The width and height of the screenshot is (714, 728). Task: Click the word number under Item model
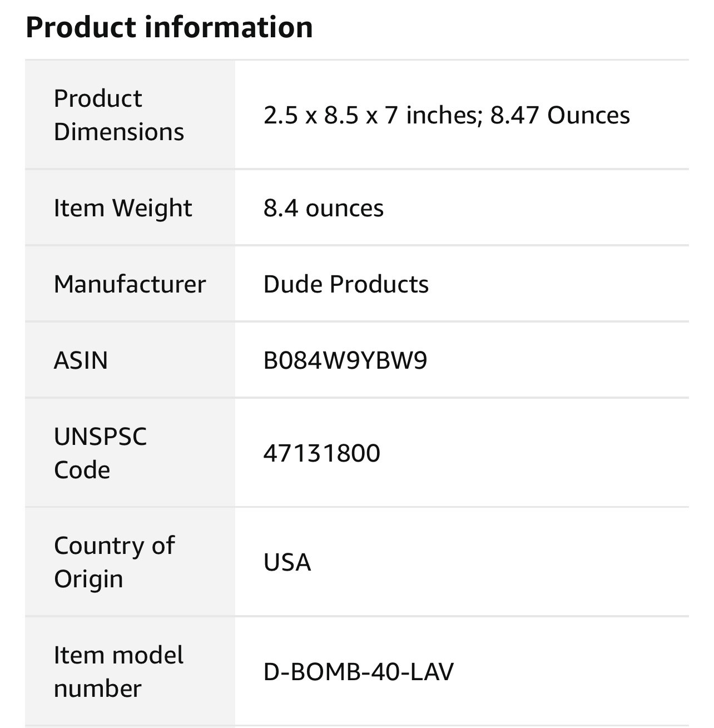coord(97,689)
